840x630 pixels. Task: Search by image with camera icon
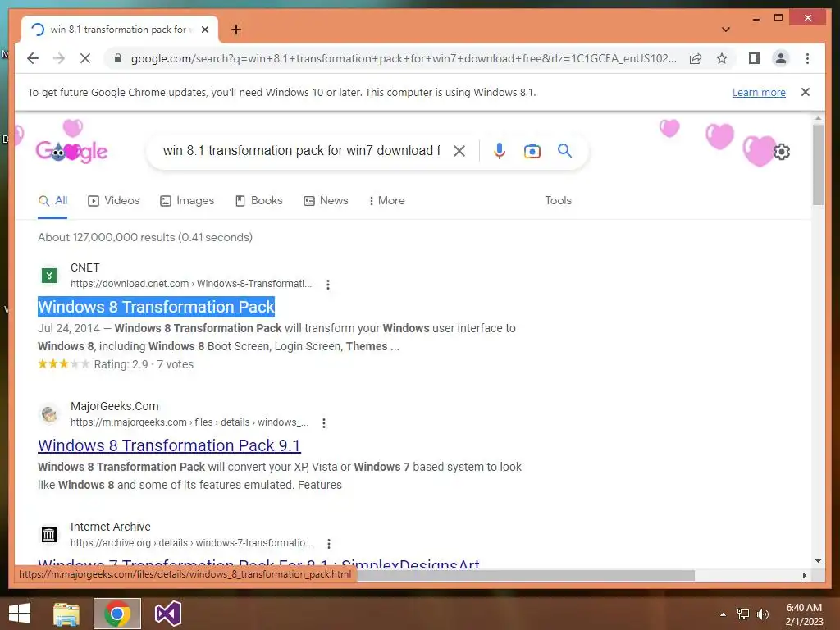[532, 151]
